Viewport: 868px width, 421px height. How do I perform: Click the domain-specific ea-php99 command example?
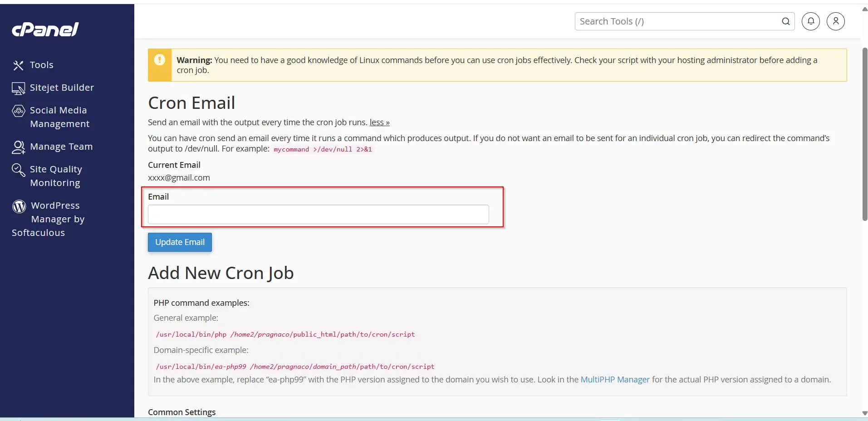295,367
